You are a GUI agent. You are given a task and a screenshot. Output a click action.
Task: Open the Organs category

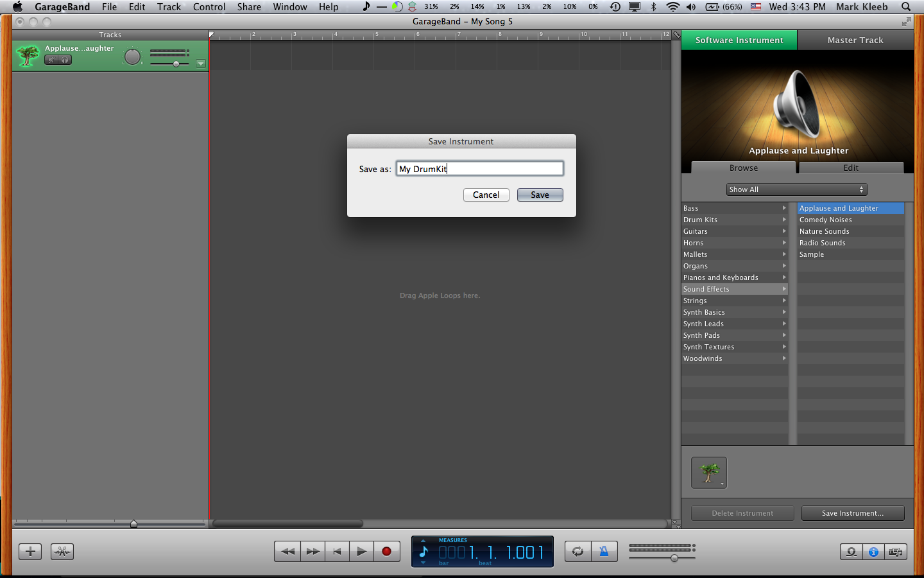pyautogui.click(x=735, y=266)
